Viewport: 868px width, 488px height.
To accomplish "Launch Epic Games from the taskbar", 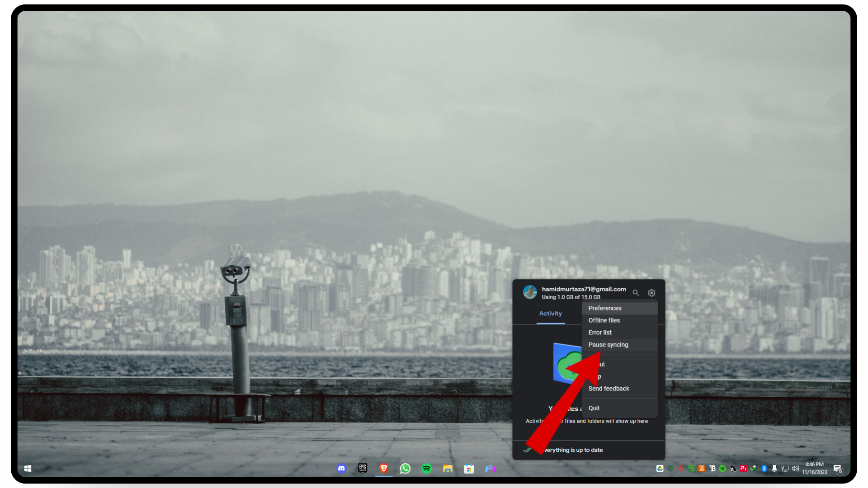I will (363, 469).
